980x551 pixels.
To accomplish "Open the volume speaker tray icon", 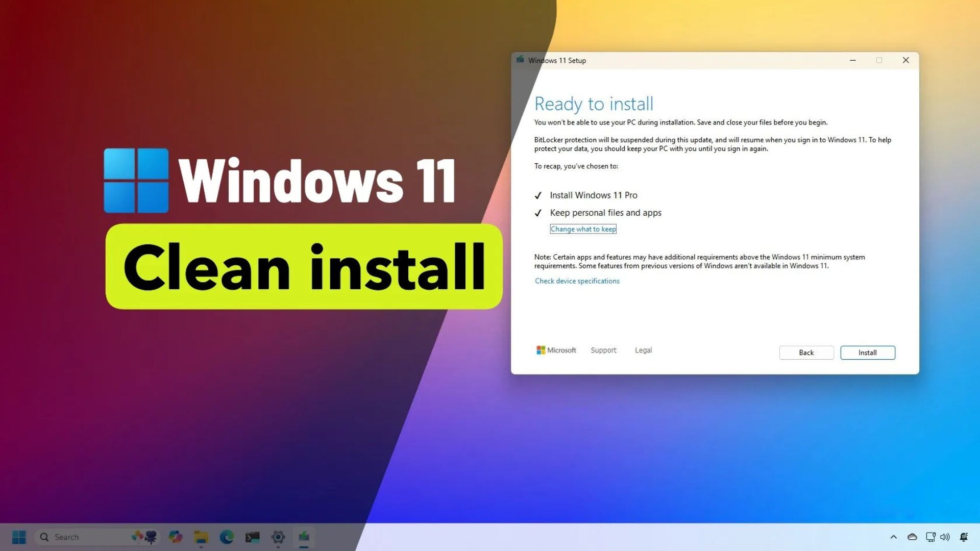I will click(x=945, y=537).
